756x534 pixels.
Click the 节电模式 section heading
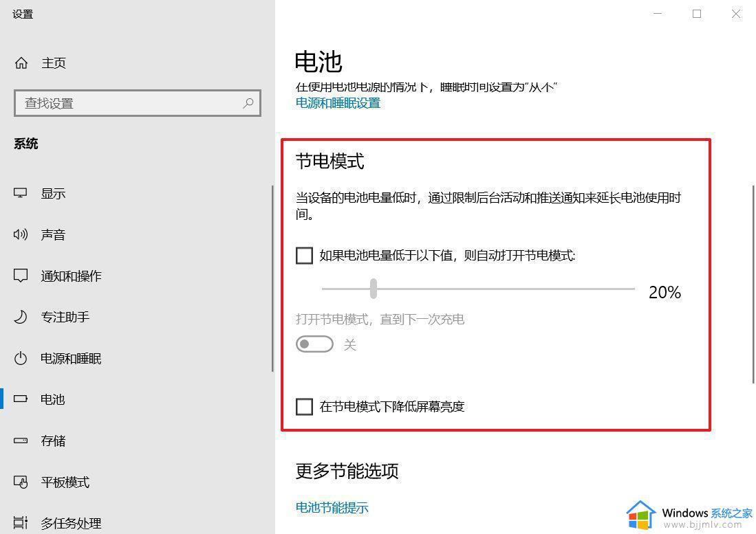point(330,161)
